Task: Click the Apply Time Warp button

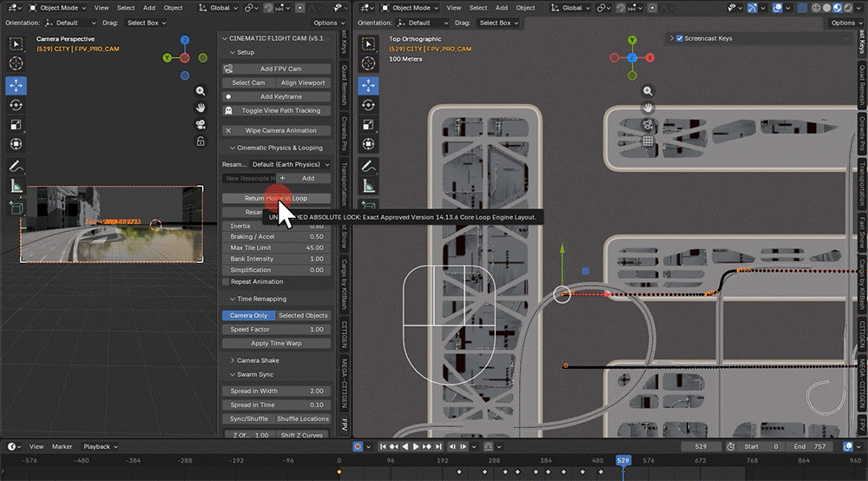Action: coord(276,343)
